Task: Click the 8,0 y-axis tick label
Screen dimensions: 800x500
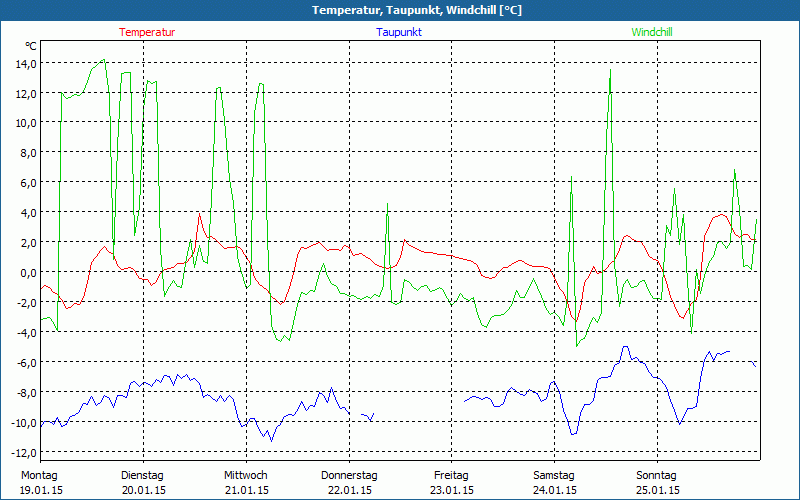Action: pos(27,152)
